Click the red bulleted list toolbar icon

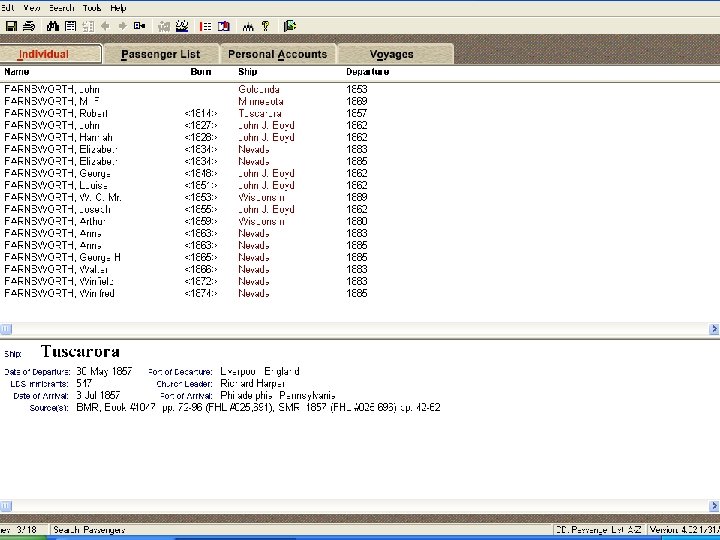205,25
